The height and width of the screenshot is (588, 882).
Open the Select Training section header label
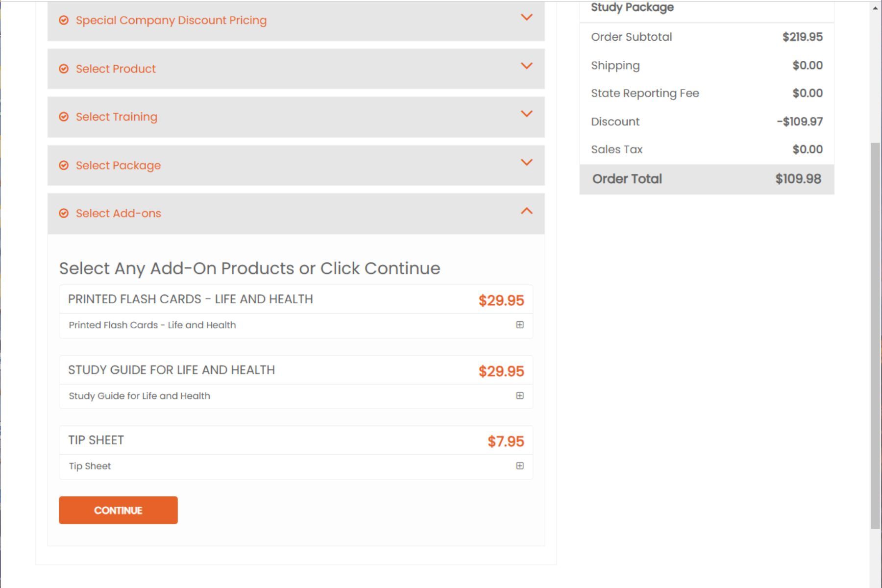click(x=117, y=117)
